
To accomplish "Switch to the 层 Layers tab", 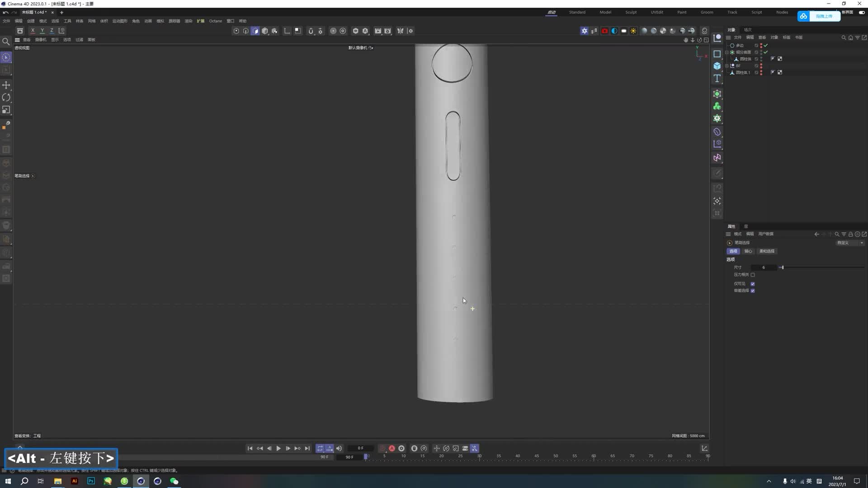I will pyautogui.click(x=746, y=226).
